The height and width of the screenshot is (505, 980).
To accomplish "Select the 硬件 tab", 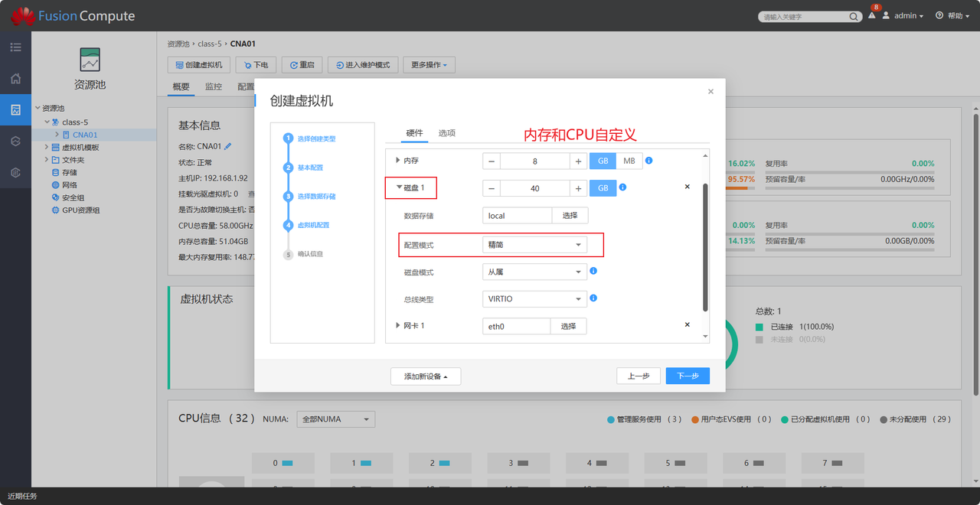I will tap(414, 133).
